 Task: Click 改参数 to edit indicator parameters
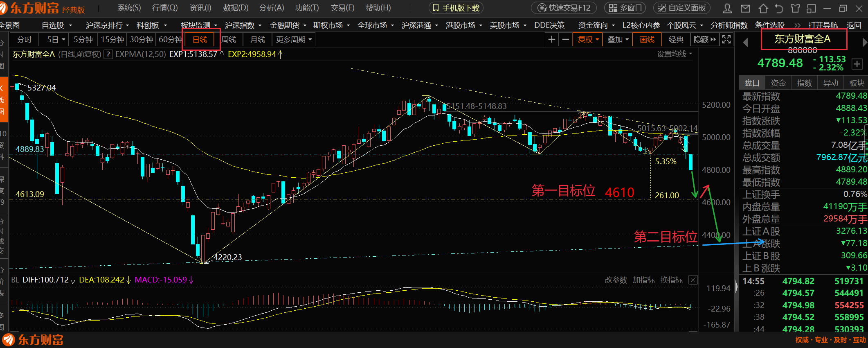[616, 280]
